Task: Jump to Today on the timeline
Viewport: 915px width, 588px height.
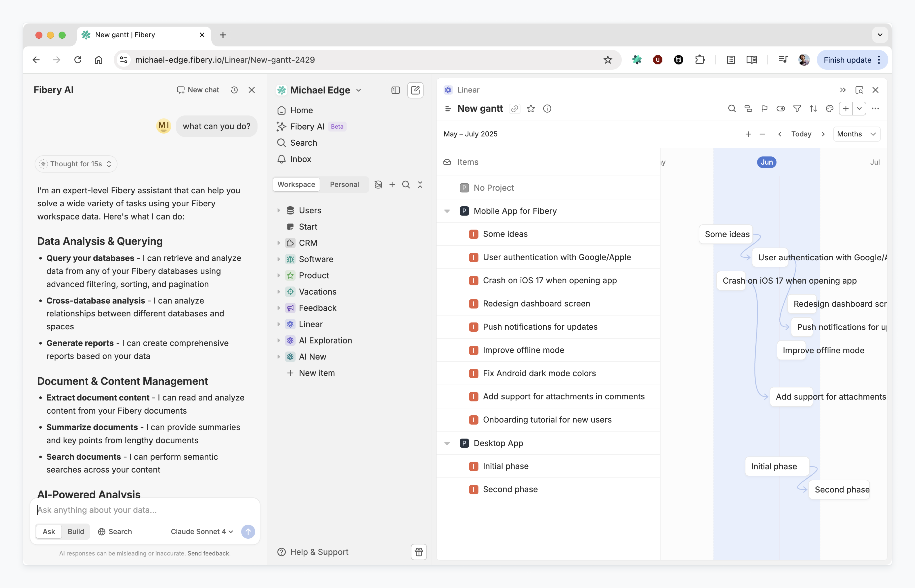Action: click(801, 134)
